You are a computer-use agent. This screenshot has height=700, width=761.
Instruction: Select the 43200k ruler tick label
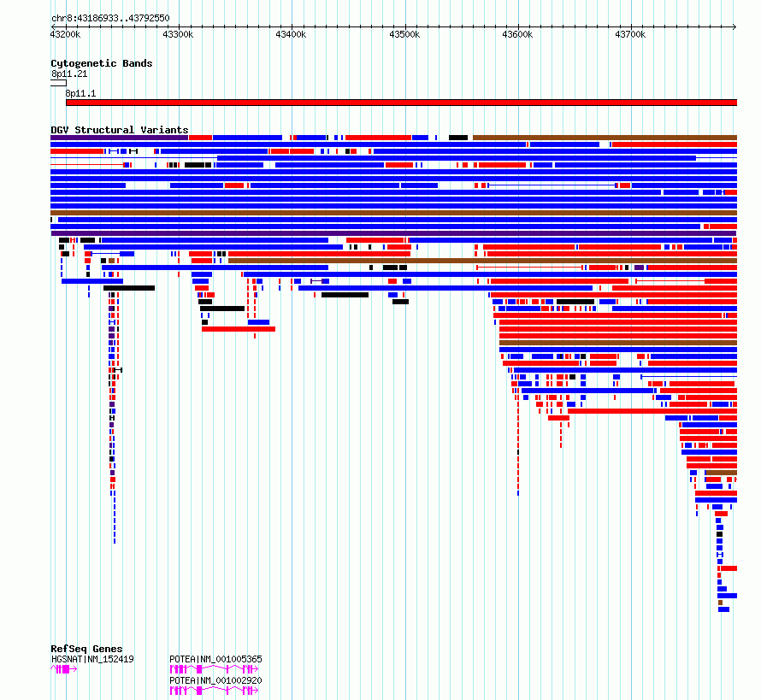pyautogui.click(x=66, y=34)
